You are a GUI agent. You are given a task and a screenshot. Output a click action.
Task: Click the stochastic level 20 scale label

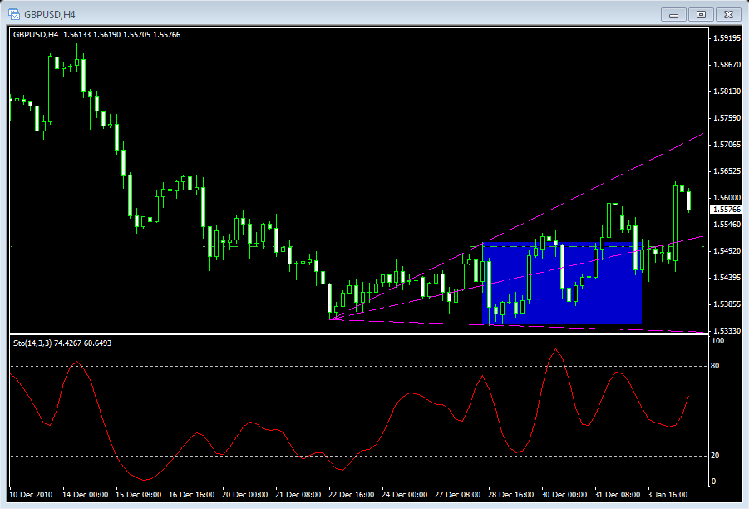click(x=716, y=456)
